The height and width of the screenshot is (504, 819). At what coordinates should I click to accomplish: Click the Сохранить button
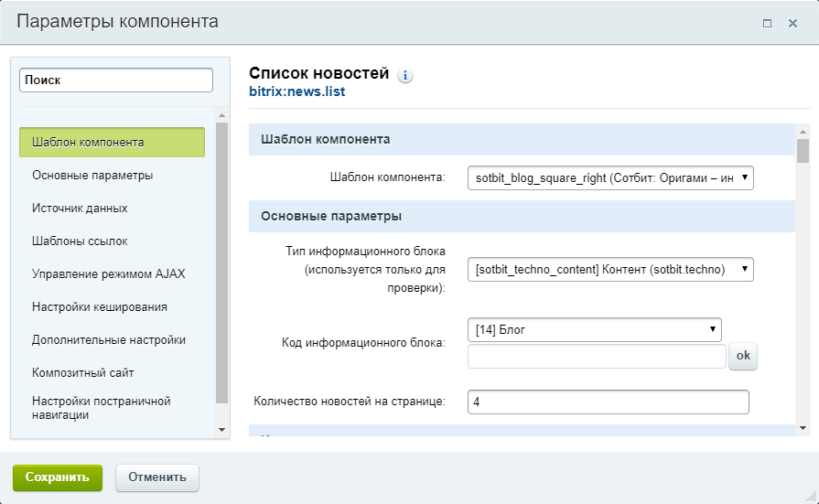click(x=58, y=477)
